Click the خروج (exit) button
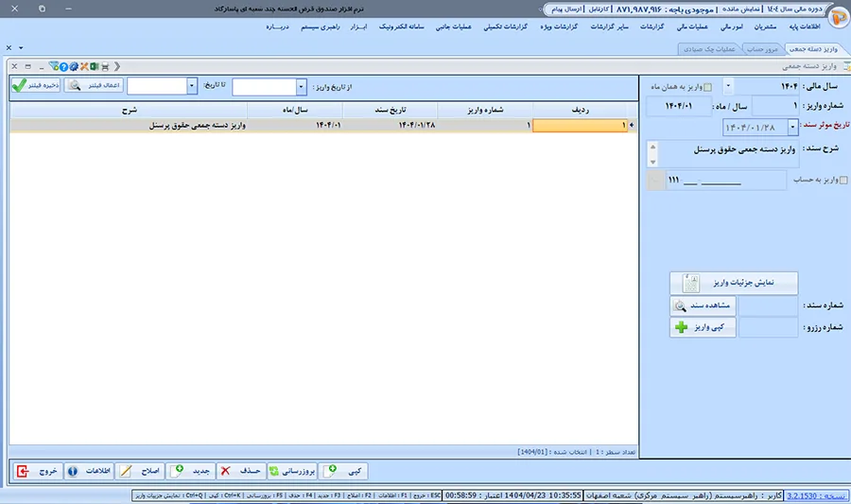This screenshot has width=851, height=504. pyautogui.click(x=35, y=471)
